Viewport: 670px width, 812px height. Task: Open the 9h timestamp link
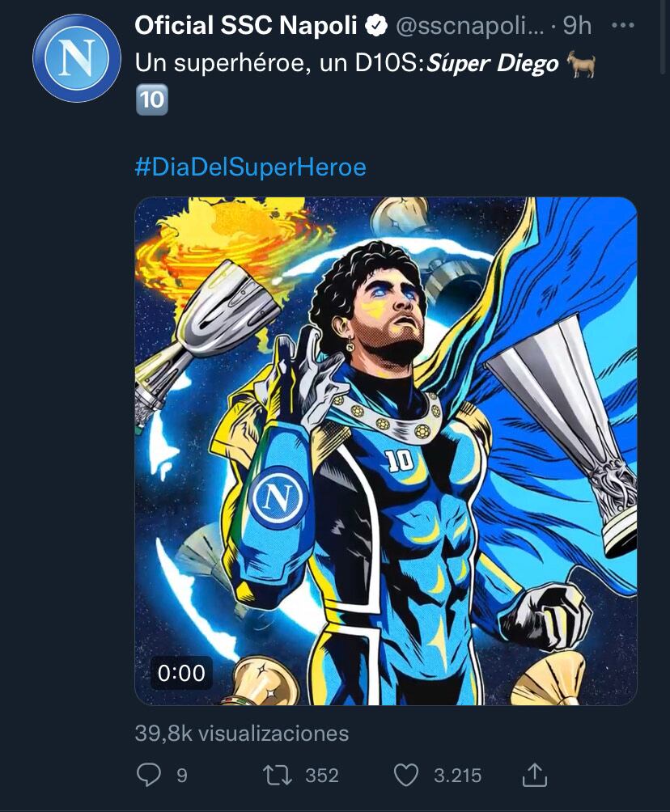pyautogui.click(x=577, y=27)
